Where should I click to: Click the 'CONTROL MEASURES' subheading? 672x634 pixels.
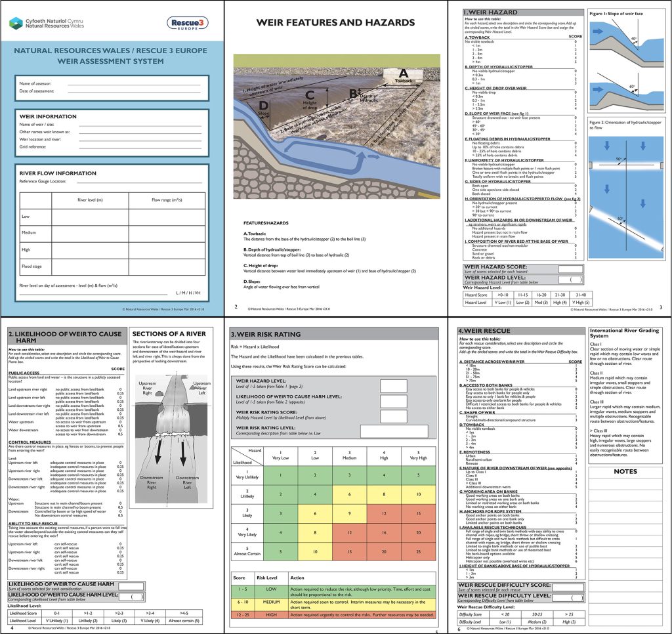point(30,442)
